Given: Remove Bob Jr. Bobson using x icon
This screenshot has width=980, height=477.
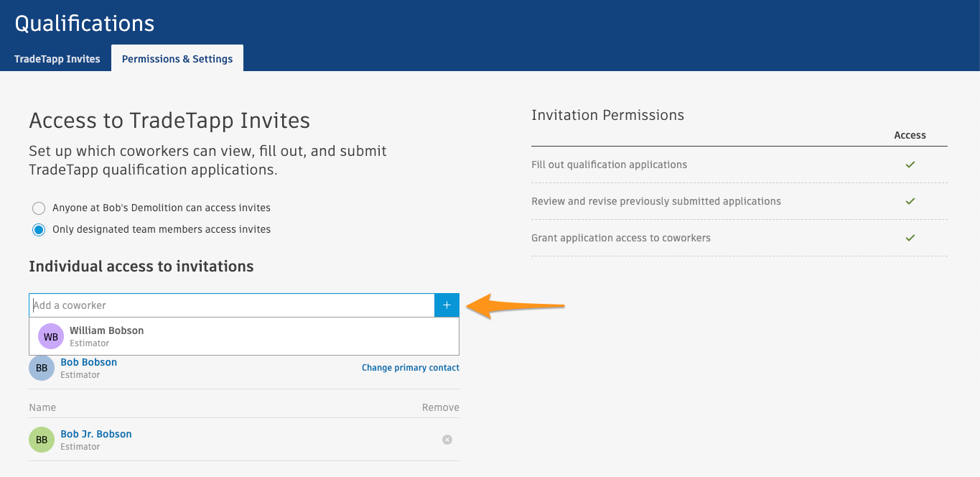Looking at the screenshot, I should (x=447, y=440).
